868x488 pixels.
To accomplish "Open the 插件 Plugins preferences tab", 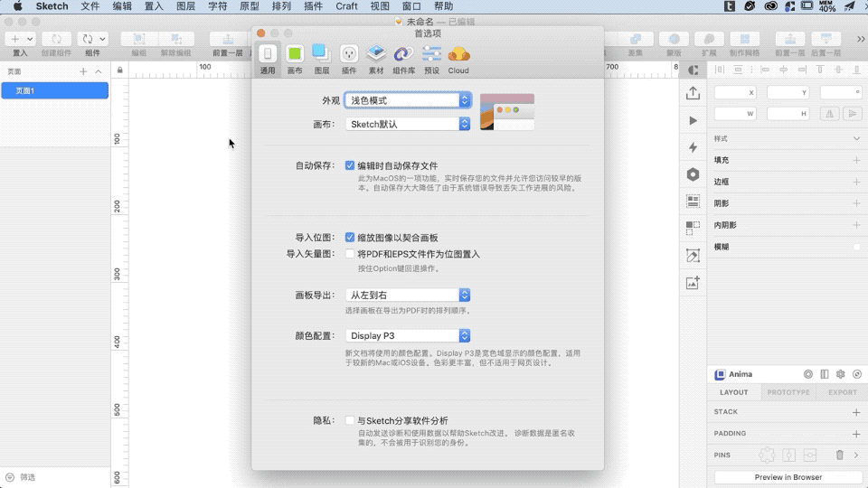I will (x=349, y=60).
